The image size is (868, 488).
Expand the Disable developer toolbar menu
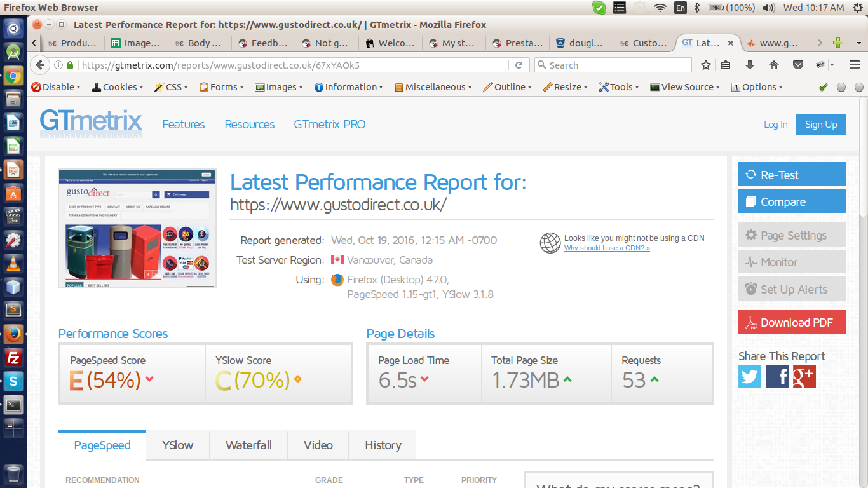[x=56, y=87]
